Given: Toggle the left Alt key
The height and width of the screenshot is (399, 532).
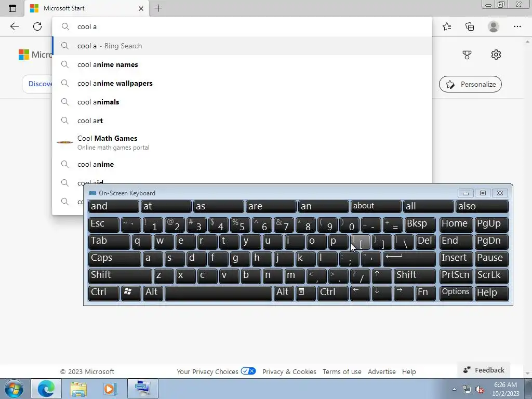Looking at the screenshot, I should coord(153,292).
